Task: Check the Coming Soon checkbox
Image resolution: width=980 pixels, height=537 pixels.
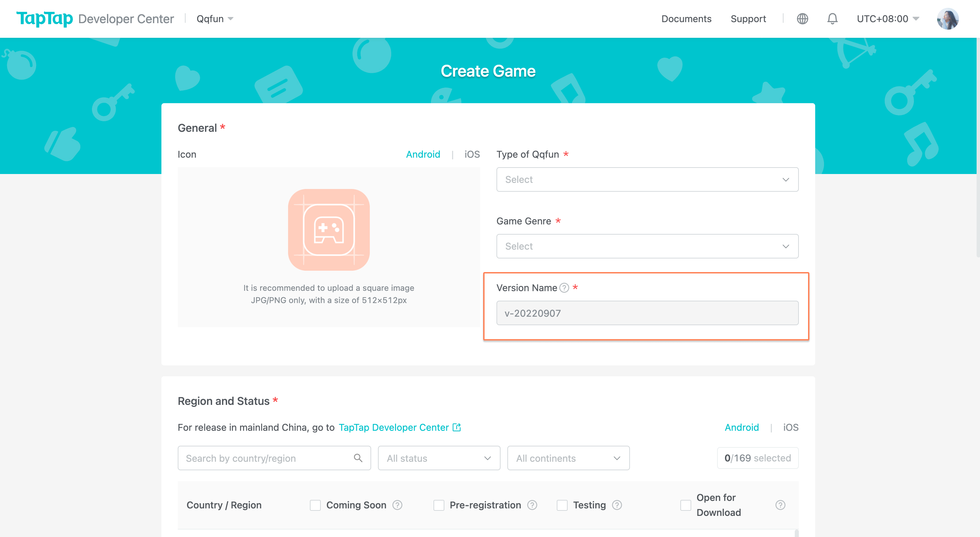Action: pos(315,505)
